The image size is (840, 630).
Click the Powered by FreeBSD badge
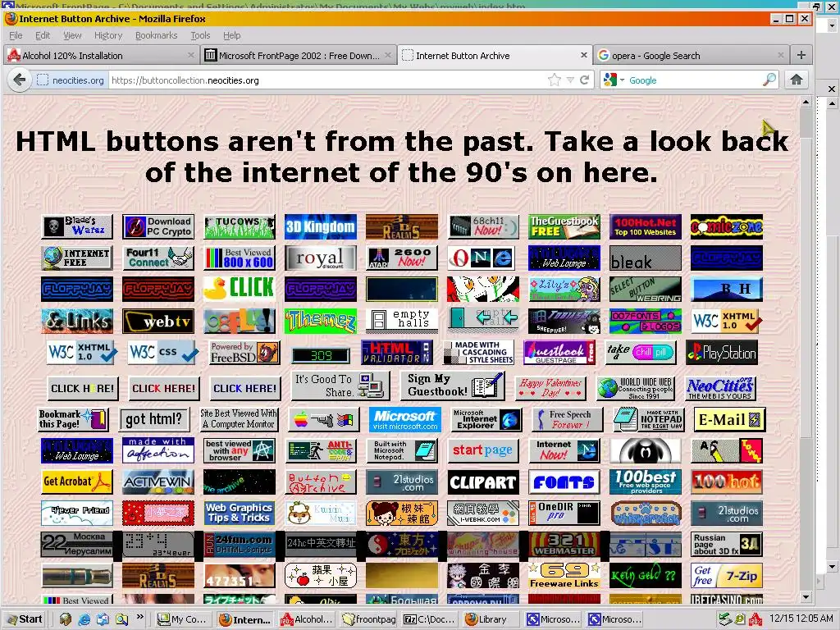click(x=244, y=353)
